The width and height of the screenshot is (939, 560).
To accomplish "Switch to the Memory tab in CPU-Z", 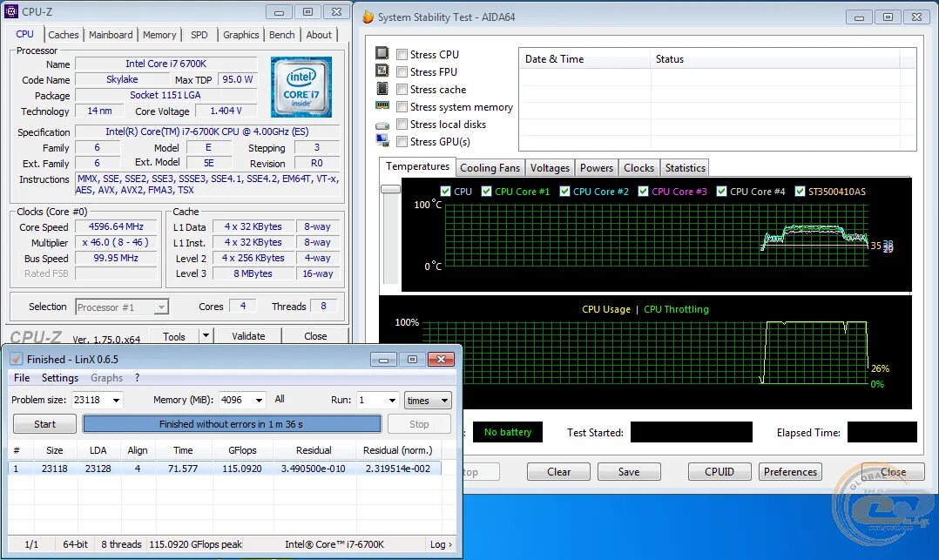I will tap(159, 35).
